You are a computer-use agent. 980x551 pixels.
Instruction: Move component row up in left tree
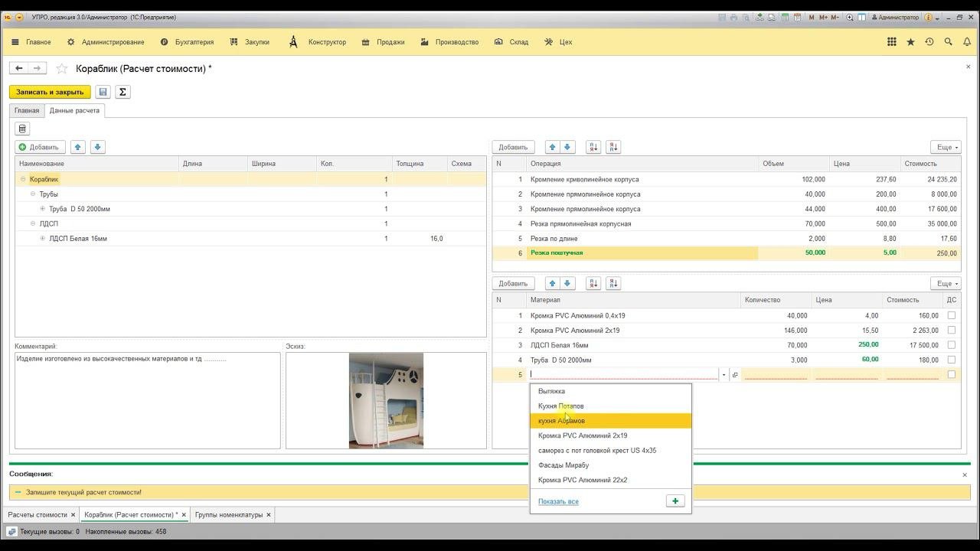point(78,147)
